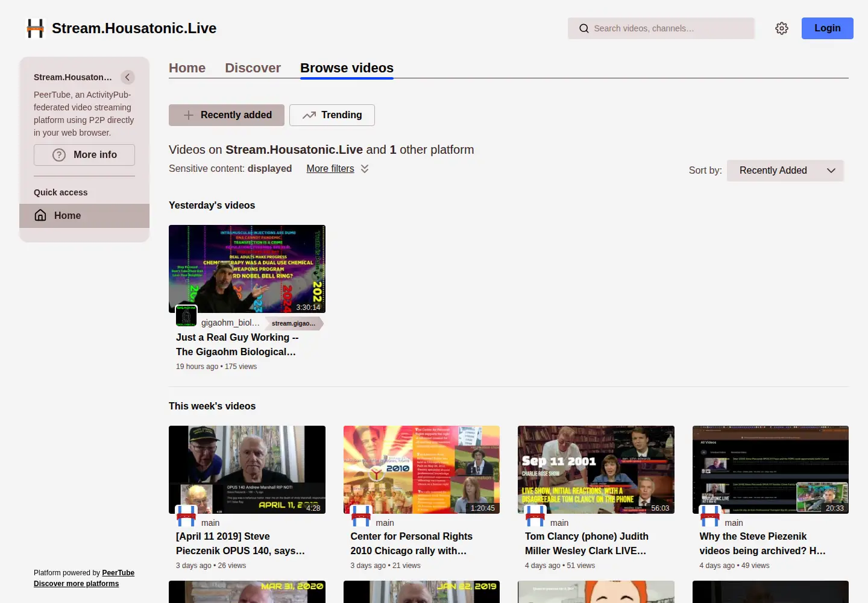
Task: Switch to the Discover tab
Action: [x=253, y=68]
